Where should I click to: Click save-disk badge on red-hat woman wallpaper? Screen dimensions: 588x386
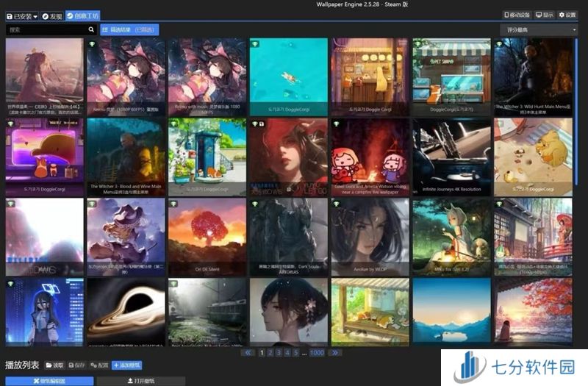coord(262,124)
